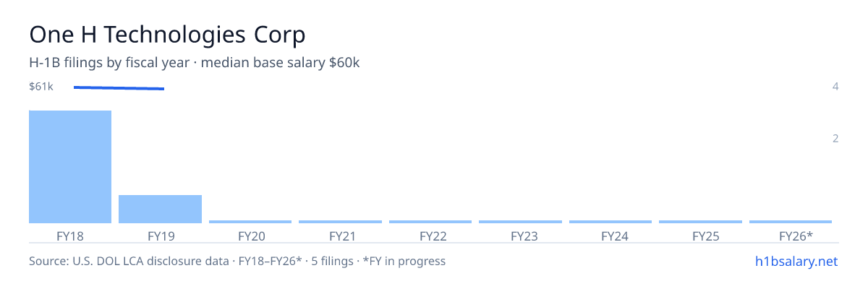Click the FY18 axis label
The image size is (868, 289).
click(70, 236)
